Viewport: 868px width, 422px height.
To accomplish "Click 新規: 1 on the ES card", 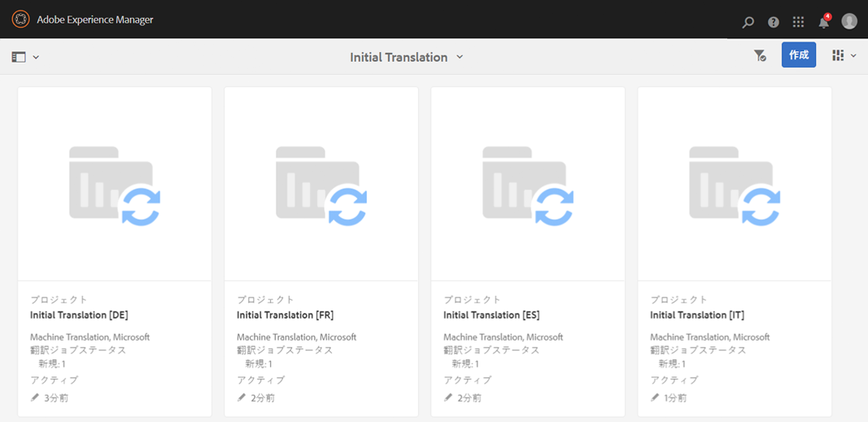I will point(465,364).
